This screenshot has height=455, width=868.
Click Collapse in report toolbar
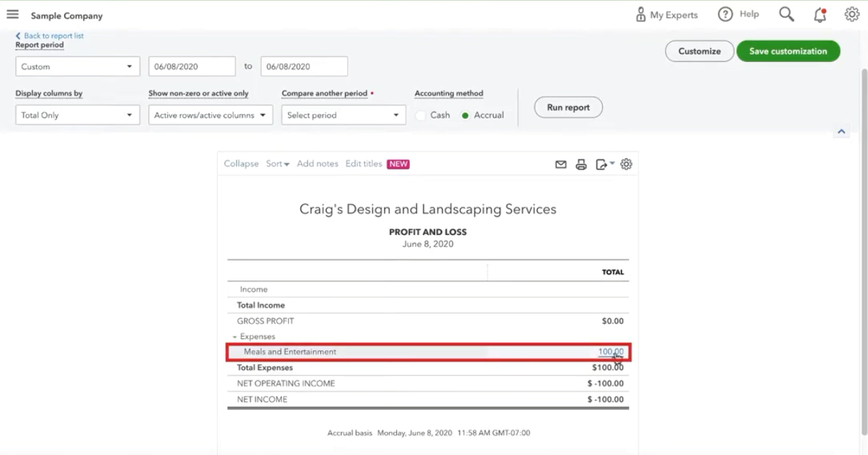coord(241,164)
